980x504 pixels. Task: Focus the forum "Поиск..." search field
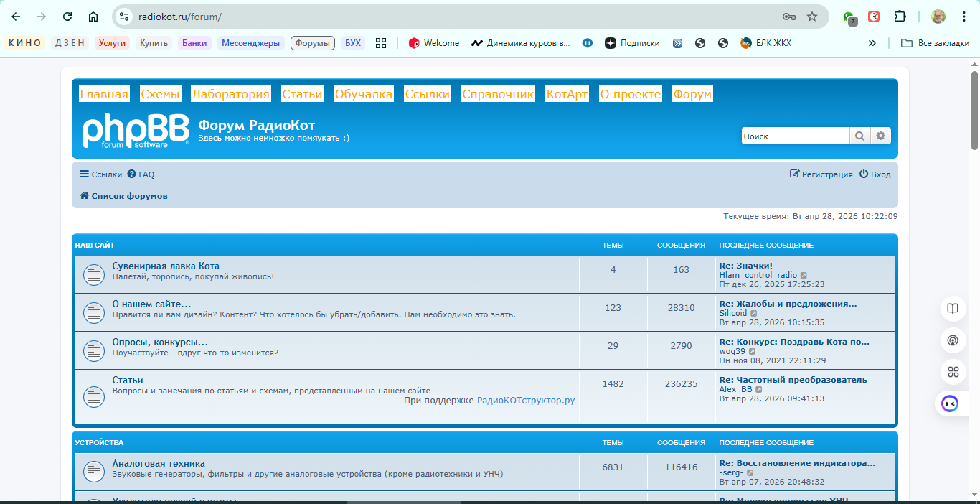(x=795, y=136)
